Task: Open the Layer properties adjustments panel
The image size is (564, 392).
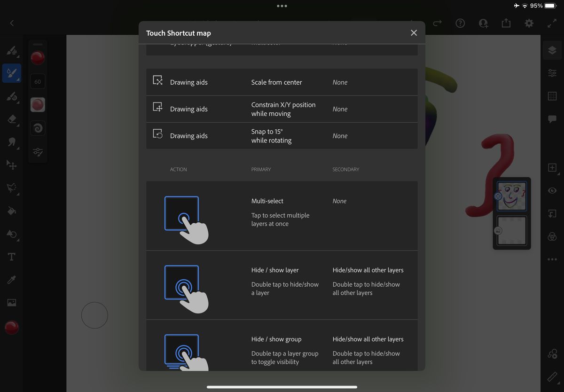Action: click(x=552, y=73)
